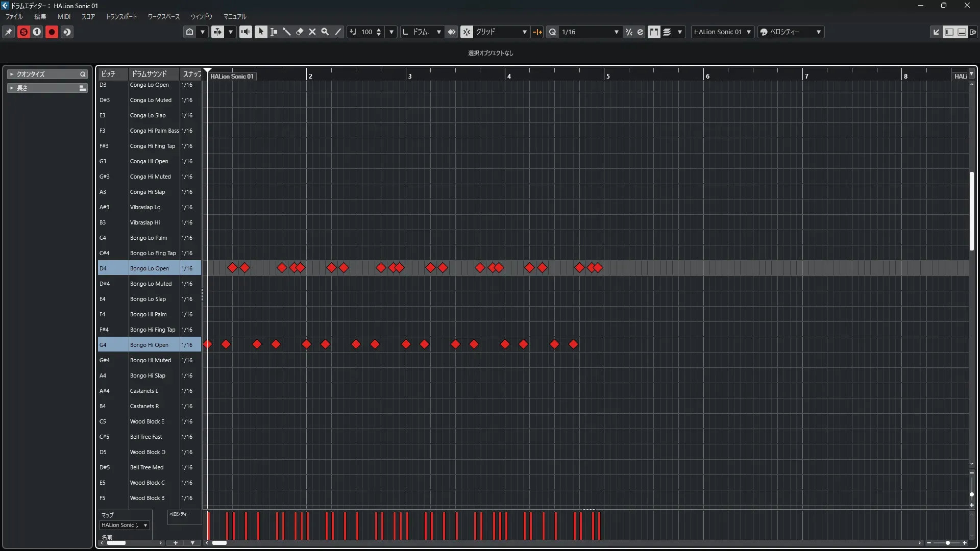Viewport: 980px width, 551px height.
Task: Select the Line draw tool
Action: click(x=338, y=32)
